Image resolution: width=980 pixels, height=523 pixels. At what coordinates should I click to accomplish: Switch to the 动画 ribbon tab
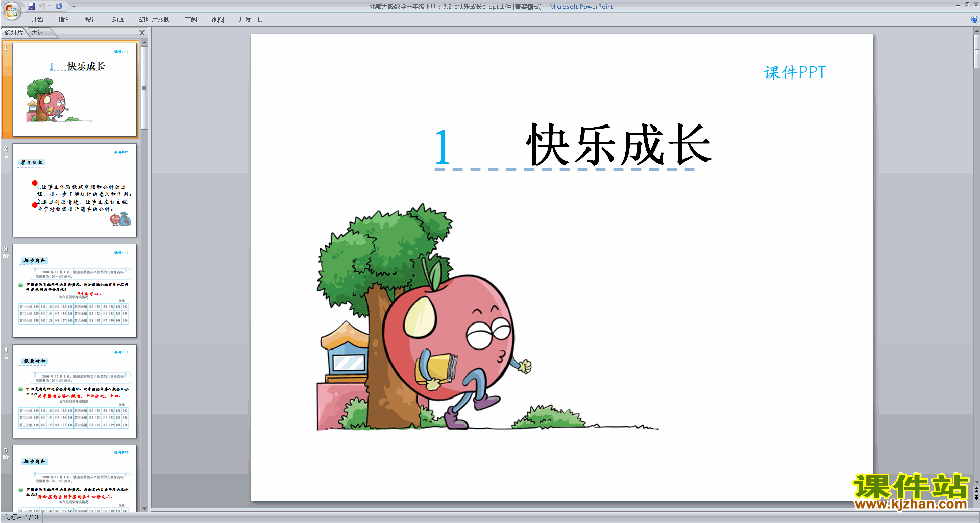pos(118,19)
